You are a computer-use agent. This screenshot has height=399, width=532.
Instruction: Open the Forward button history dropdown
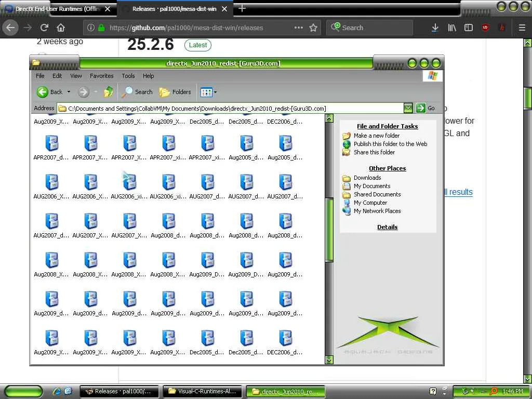pyautogui.click(x=96, y=92)
